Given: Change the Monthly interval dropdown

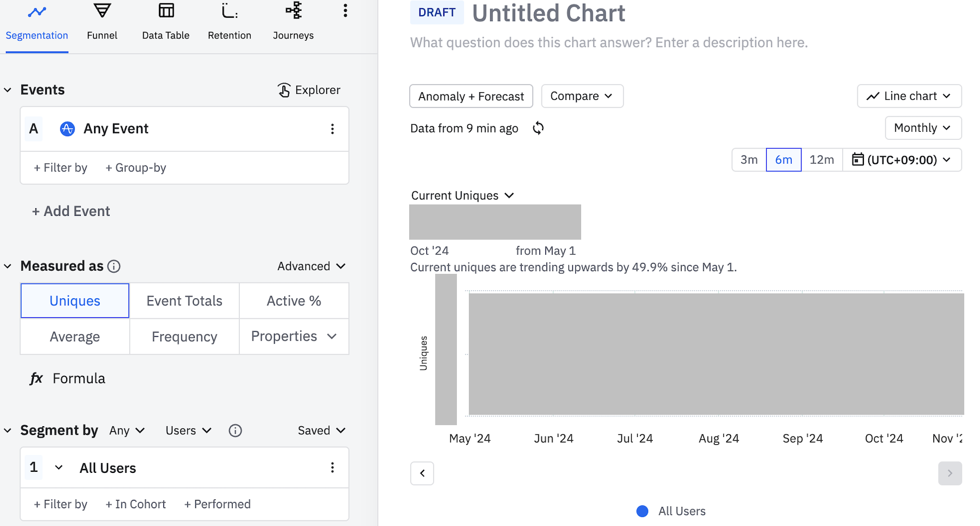Looking at the screenshot, I should (x=922, y=128).
